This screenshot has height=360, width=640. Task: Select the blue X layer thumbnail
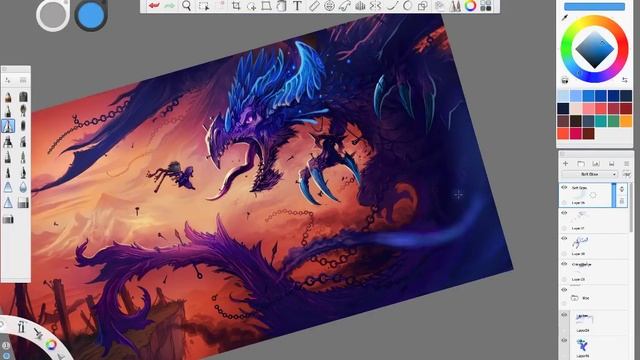point(582,345)
